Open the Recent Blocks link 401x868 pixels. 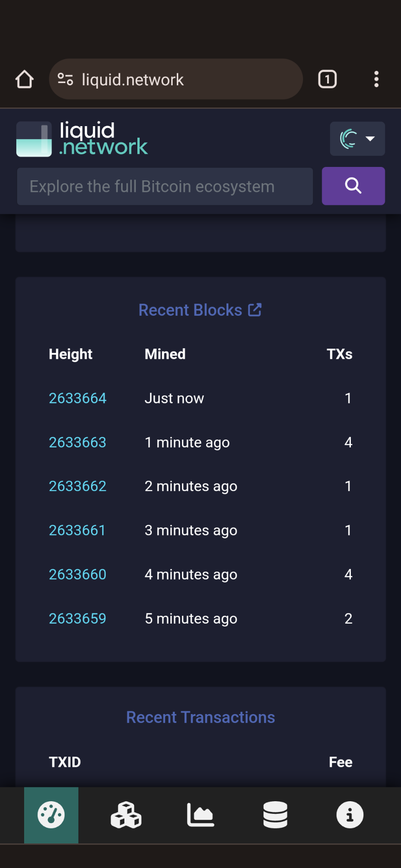pyautogui.click(x=200, y=310)
